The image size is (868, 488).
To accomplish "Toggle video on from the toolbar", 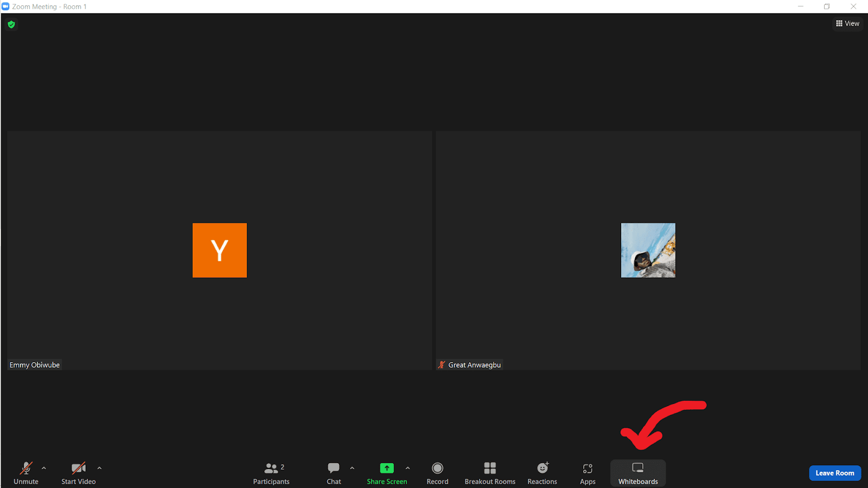I will click(x=78, y=472).
